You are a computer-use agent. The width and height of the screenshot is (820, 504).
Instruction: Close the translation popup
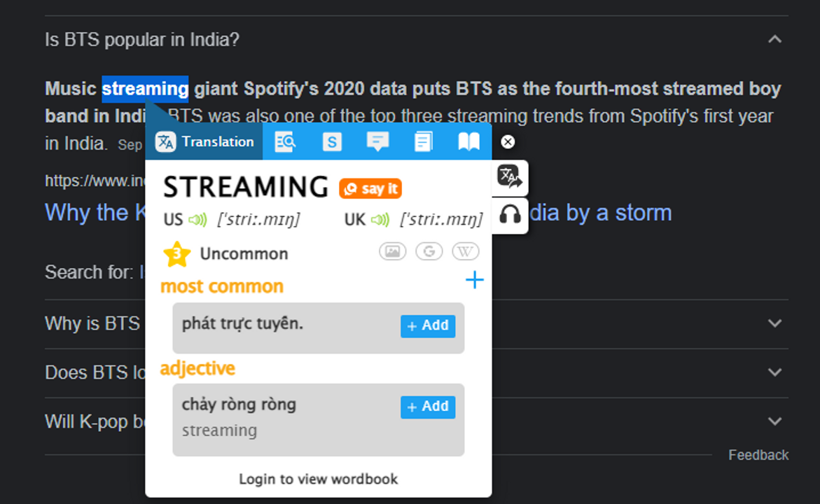coord(508,142)
